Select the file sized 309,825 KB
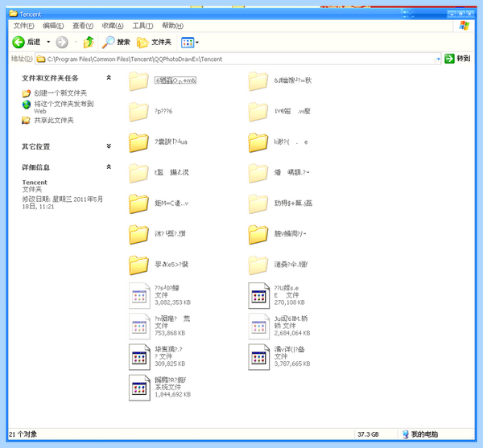Image resolution: width=483 pixels, height=448 pixels. click(x=157, y=357)
